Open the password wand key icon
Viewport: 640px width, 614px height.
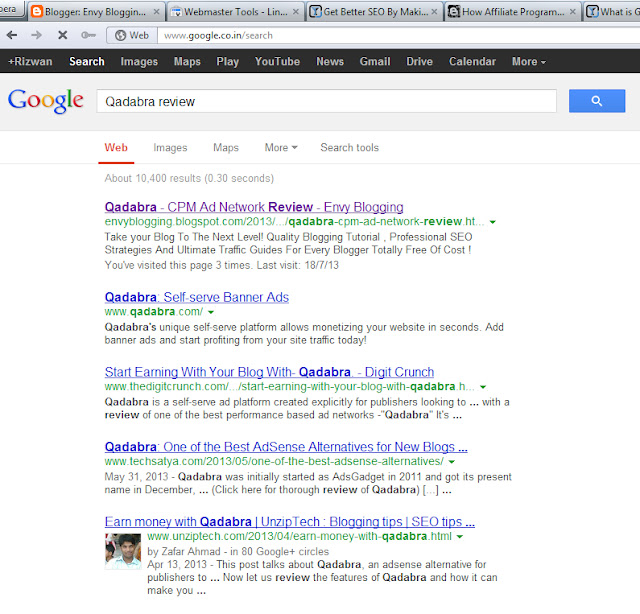coord(88,35)
